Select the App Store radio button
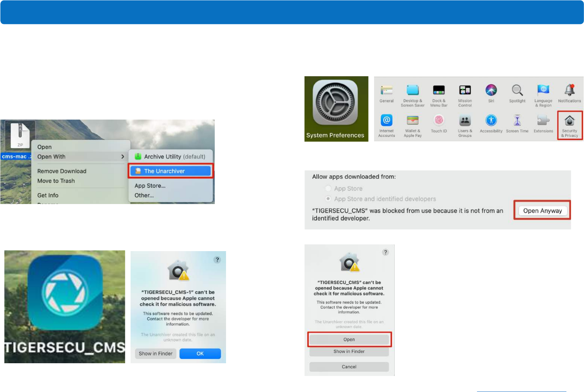The image size is (584, 392). (x=328, y=188)
